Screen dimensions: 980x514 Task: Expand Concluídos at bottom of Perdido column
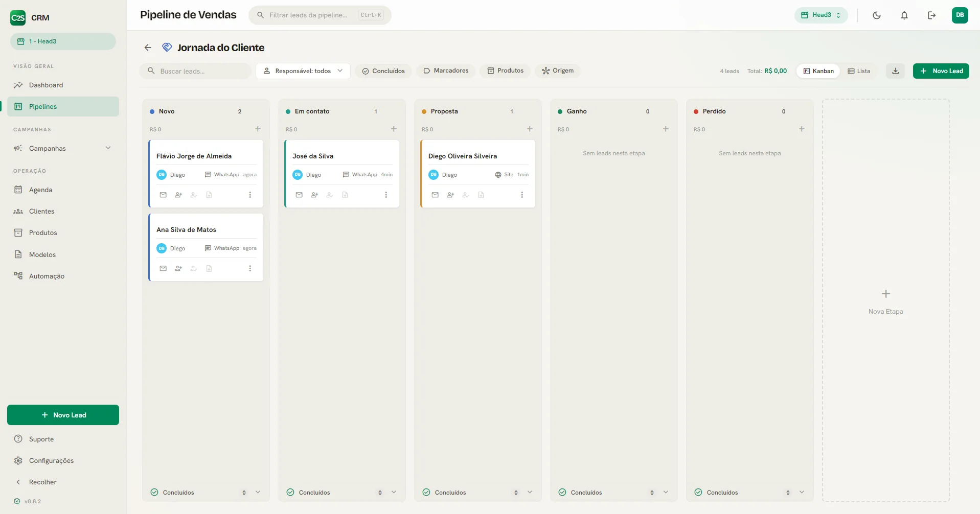click(749, 493)
